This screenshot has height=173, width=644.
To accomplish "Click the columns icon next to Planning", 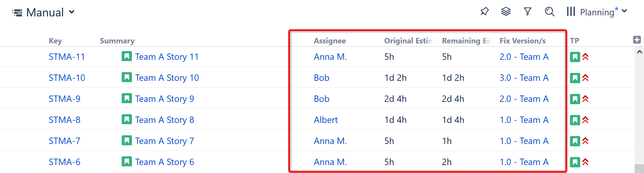I will [571, 12].
